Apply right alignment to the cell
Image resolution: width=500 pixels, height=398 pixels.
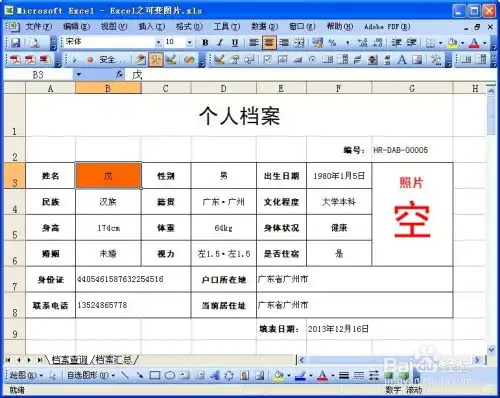click(284, 43)
